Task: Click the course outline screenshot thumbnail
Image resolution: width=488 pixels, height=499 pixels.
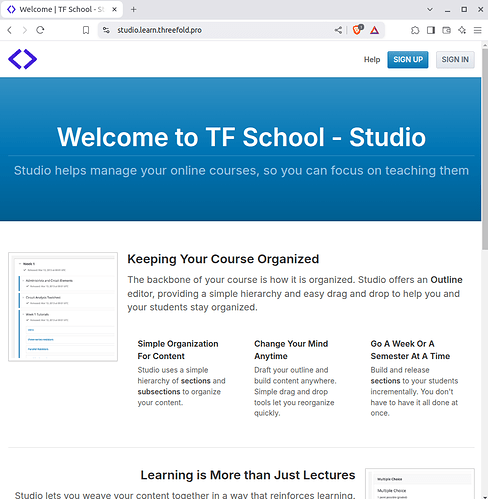Action: point(63,307)
